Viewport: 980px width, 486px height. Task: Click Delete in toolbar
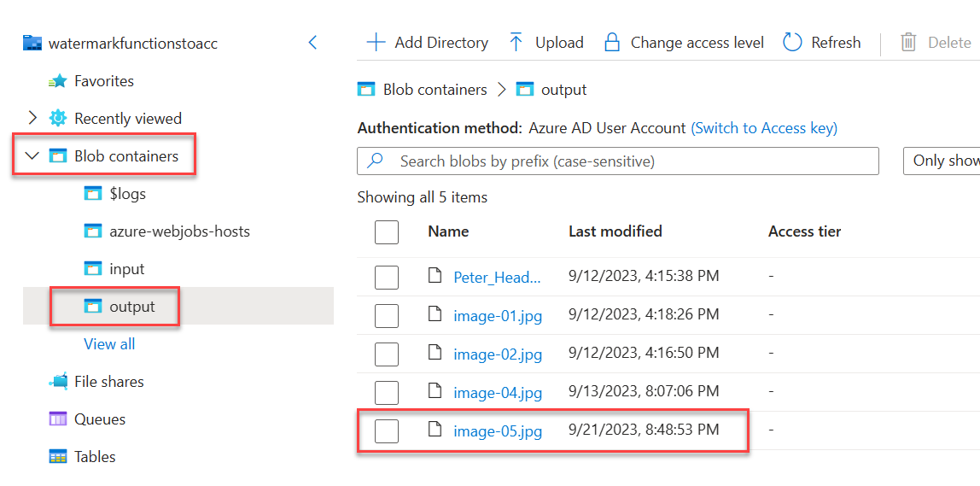(936, 43)
